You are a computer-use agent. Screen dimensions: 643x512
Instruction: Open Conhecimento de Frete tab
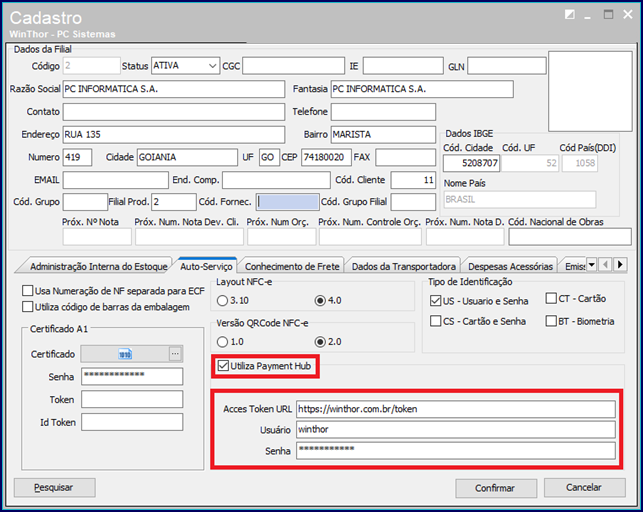click(x=292, y=266)
